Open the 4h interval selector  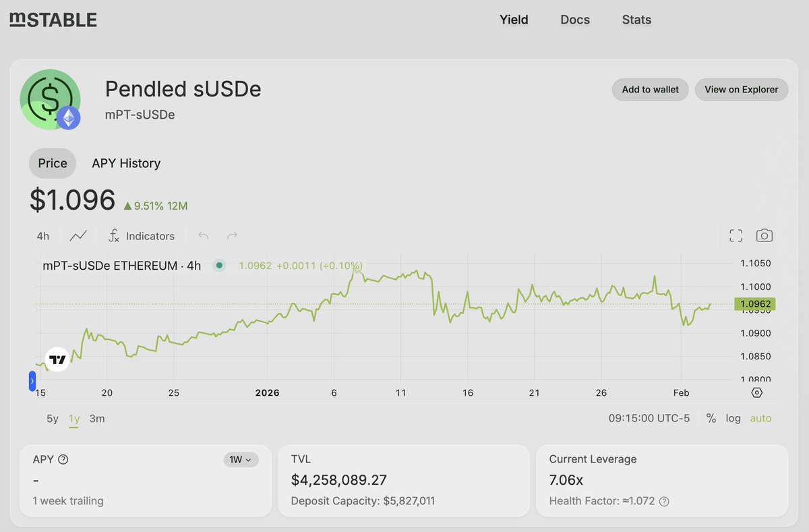coord(43,236)
